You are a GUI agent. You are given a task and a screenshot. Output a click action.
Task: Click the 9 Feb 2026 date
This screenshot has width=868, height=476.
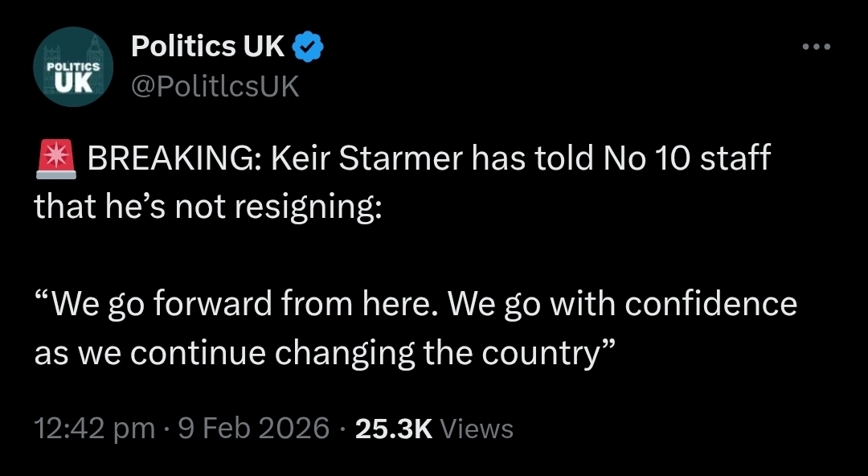click(x=253, y=428)
